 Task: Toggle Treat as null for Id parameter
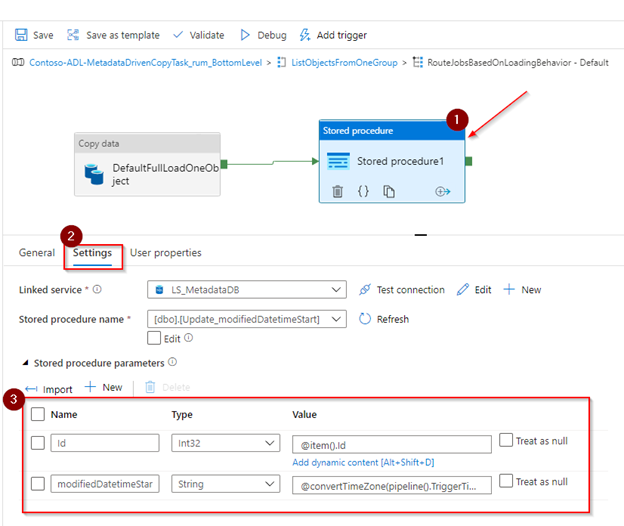(506, 440)
